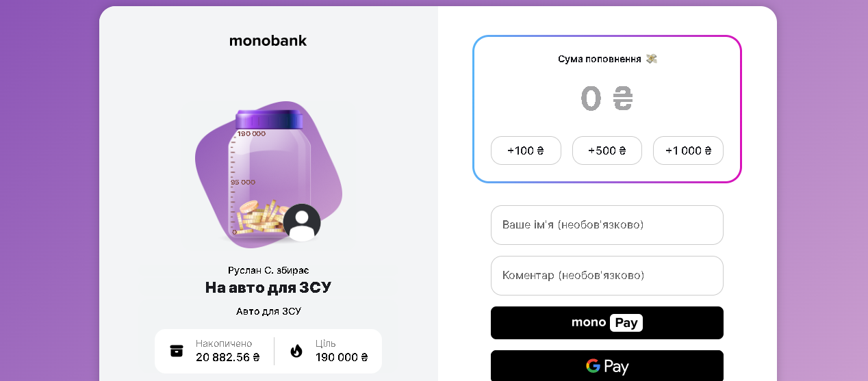The height and width of the screenshot is (381, 868).
Task: Click the 0 ₴ amount field
Action: [607, 99]
